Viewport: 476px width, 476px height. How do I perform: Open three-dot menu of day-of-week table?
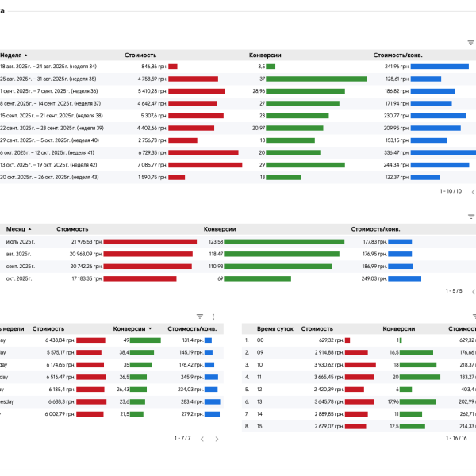tap(213, 316)
